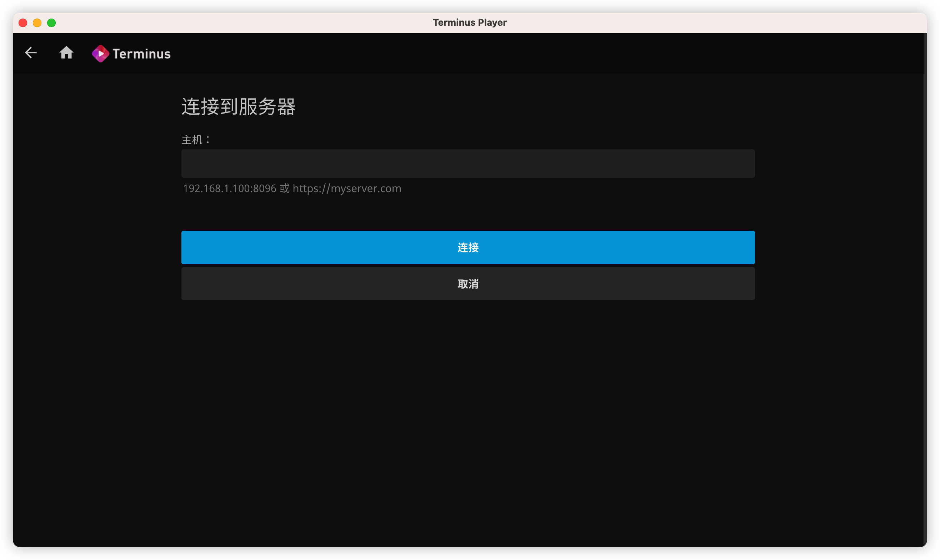The image size is (940, 560).
Task: Go back using the left arrow
Action: [x=31, y=52]
